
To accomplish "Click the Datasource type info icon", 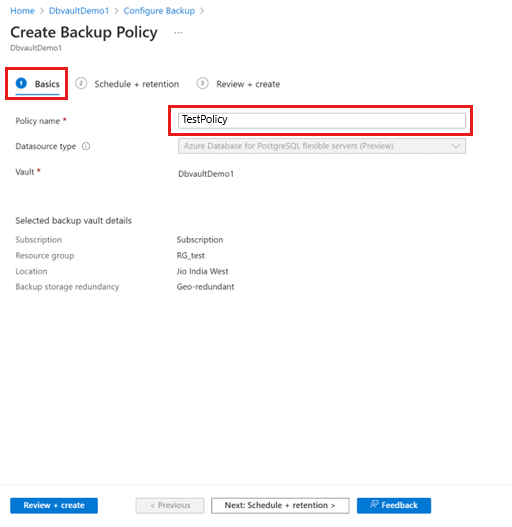I will tap(86, 146).
